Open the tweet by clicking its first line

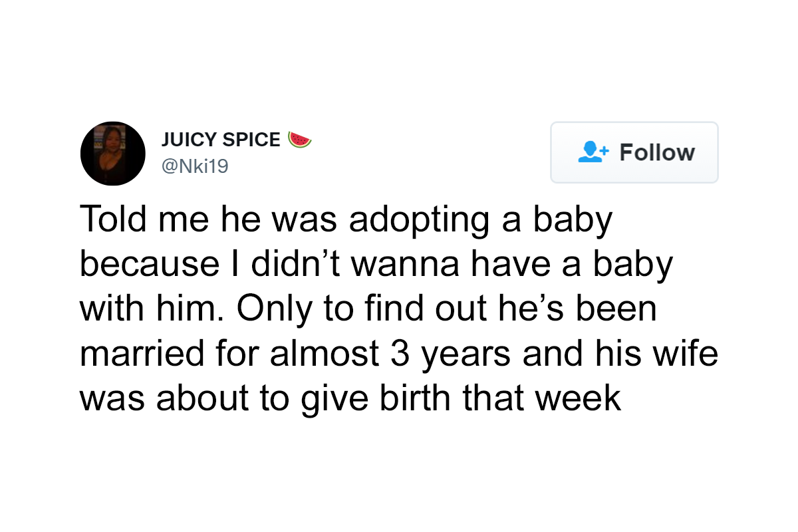pyautogui.click(x=346, y=218)
